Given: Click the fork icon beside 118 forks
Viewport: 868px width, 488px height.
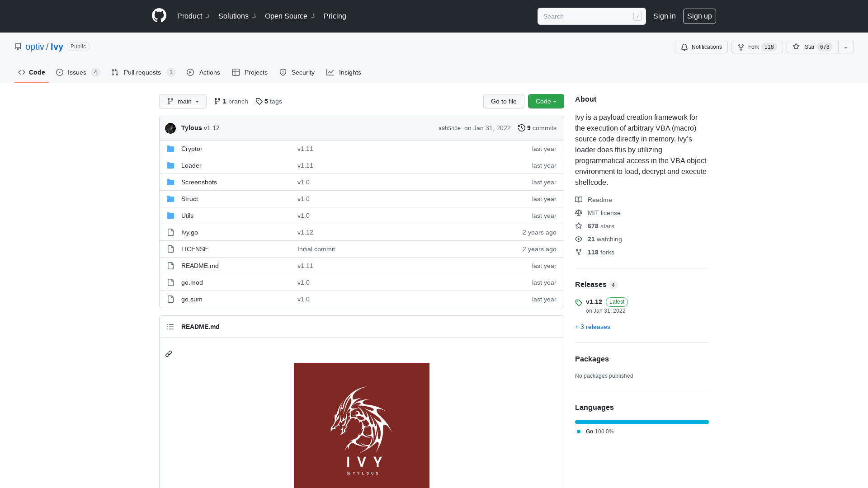Looking at the screenshot, I should point(579,252).
